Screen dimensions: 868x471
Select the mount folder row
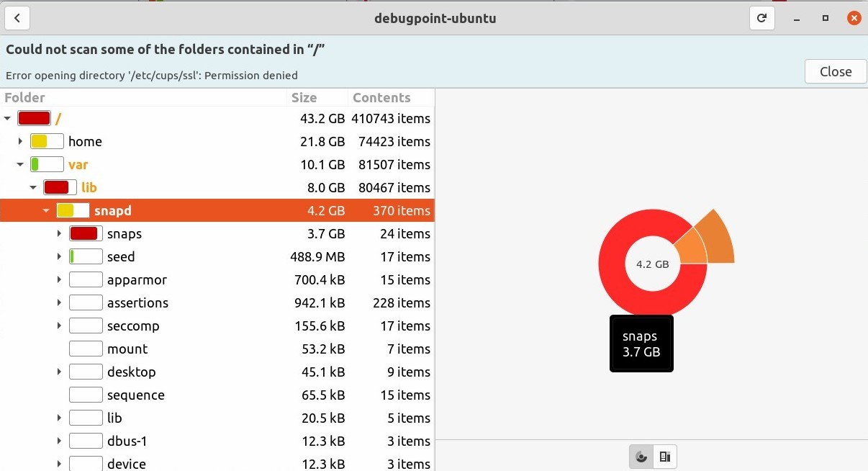(128, 349)
